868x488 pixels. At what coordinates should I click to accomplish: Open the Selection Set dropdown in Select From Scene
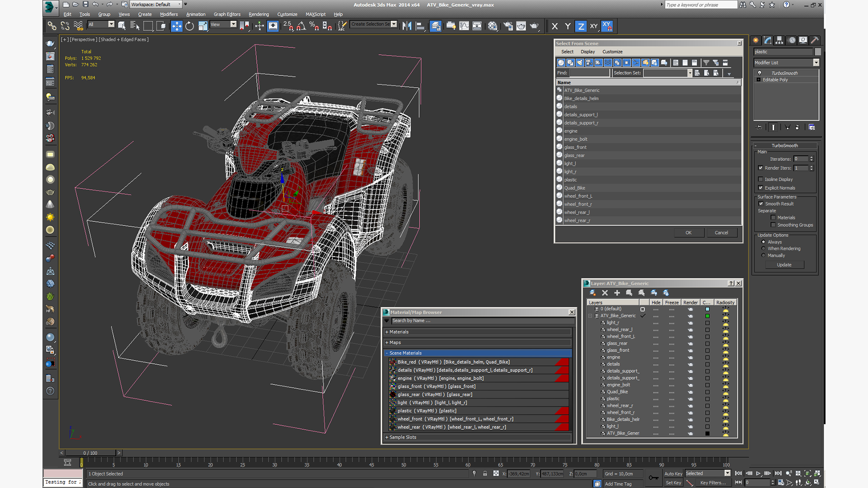click(x=690, y=73)
